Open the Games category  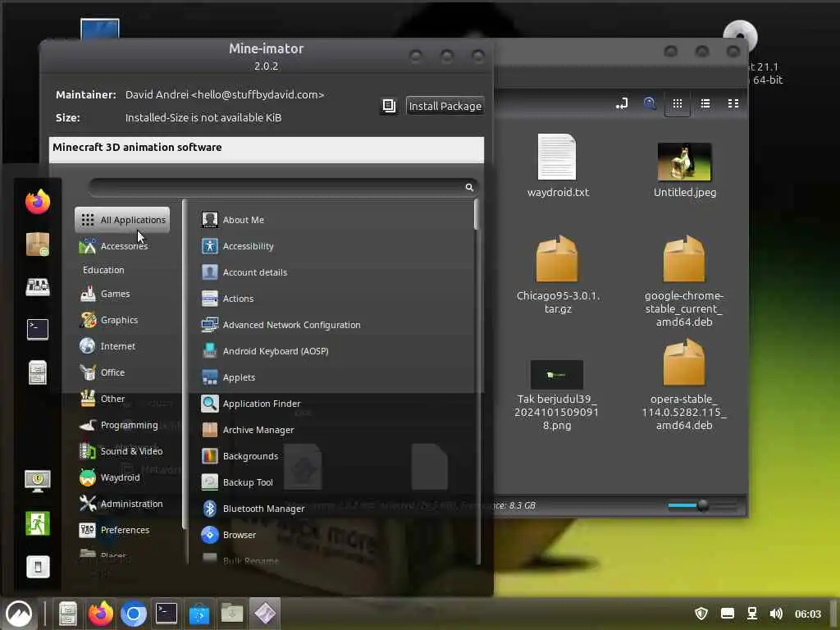point(122,294)
